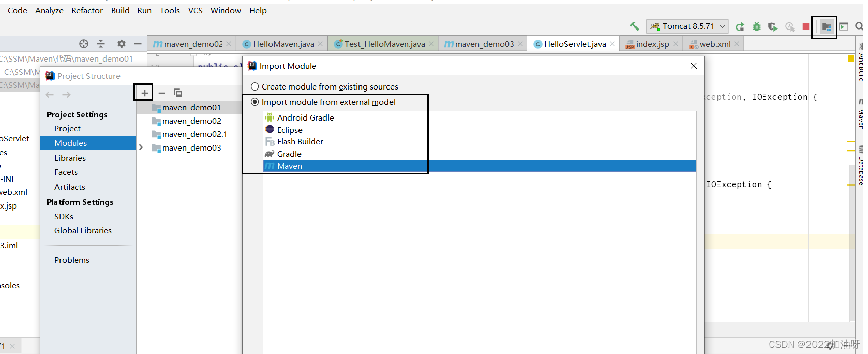Select the maven_demo02 module

pos(189,121)
